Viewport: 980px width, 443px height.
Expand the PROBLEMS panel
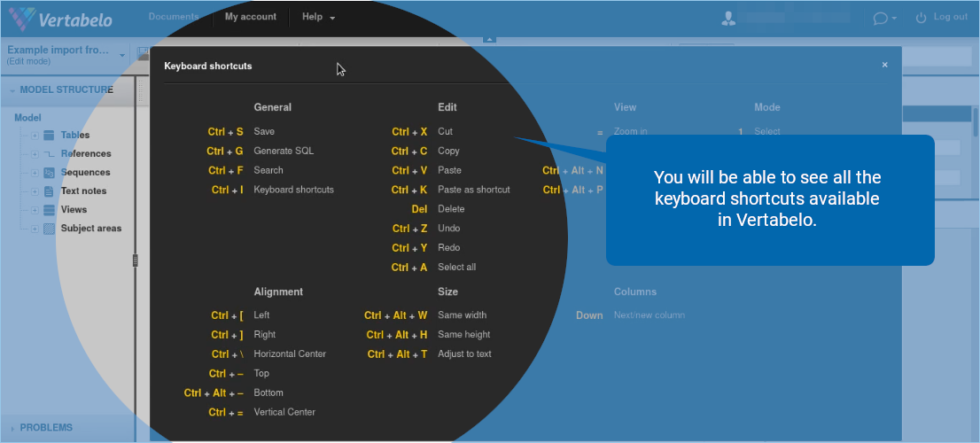(x=12, y=429)
